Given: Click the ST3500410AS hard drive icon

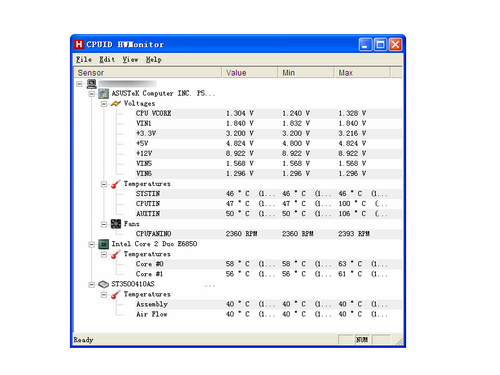Looking at the screenshot, I should click(x=104, y=284).
